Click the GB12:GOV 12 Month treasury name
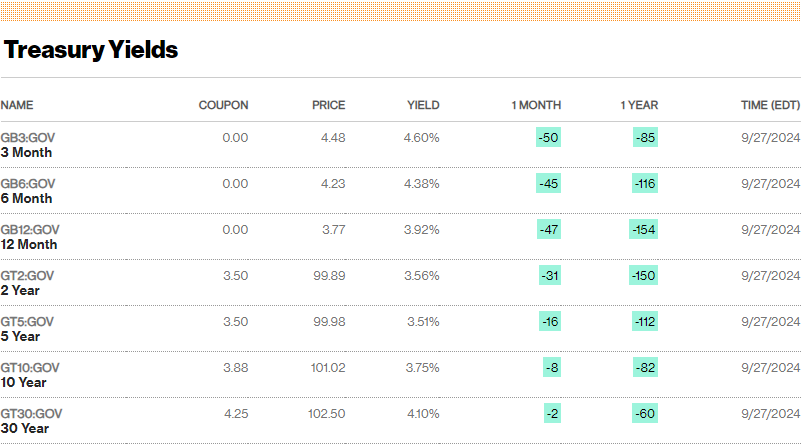Viewport: 806px width, 448px height. 30,237
